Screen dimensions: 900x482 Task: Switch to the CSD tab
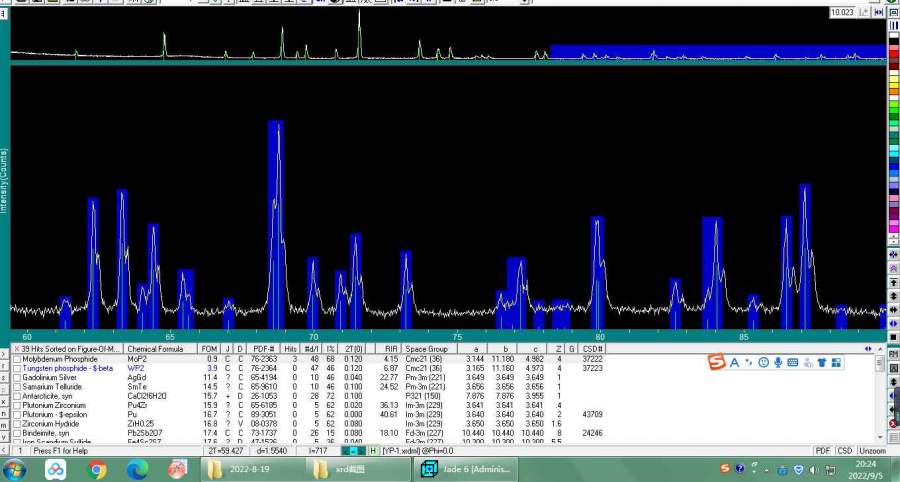[x=845, y=451]
